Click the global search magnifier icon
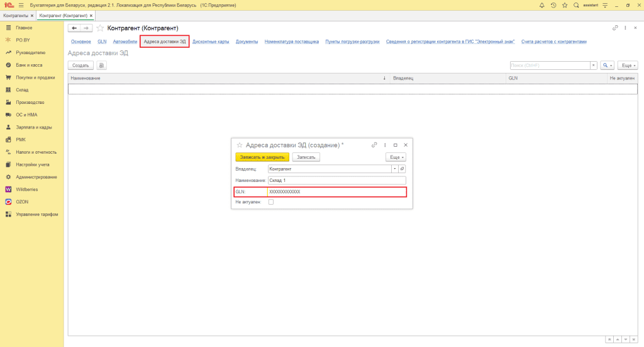The height and width of the screenshot is (347, 644). click(x=576, y=5)
